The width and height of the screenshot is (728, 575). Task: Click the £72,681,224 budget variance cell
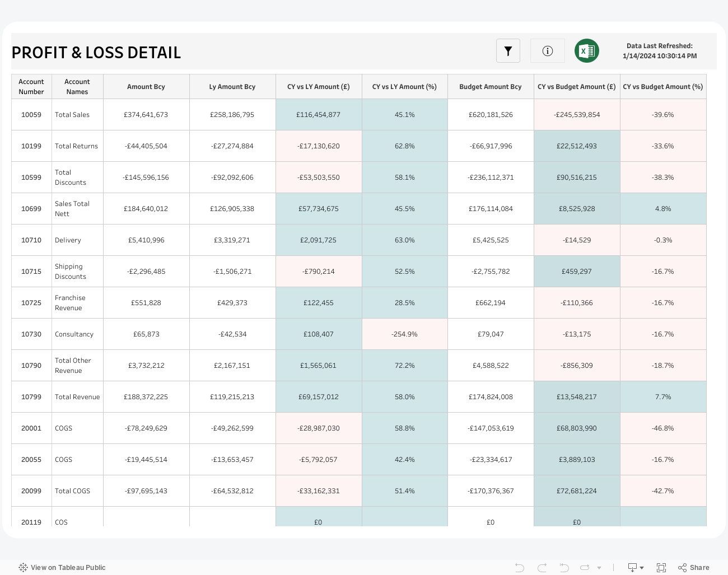(577, 491)
